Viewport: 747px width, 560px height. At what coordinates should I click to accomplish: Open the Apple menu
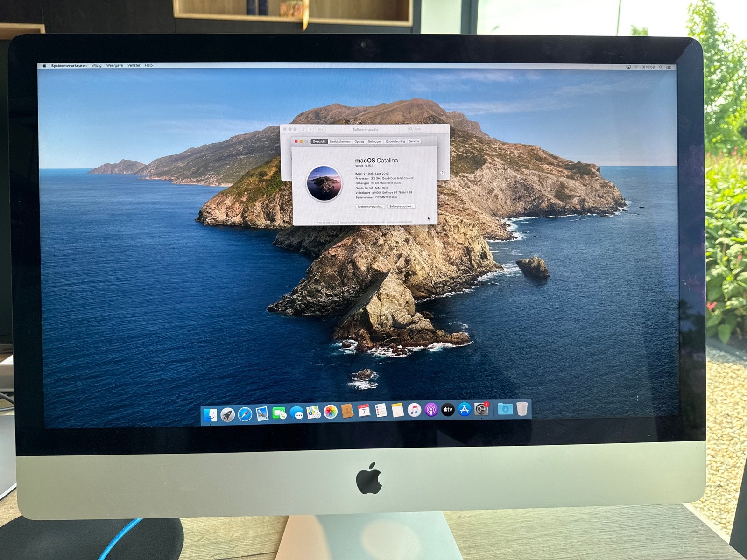click(44, 66)
